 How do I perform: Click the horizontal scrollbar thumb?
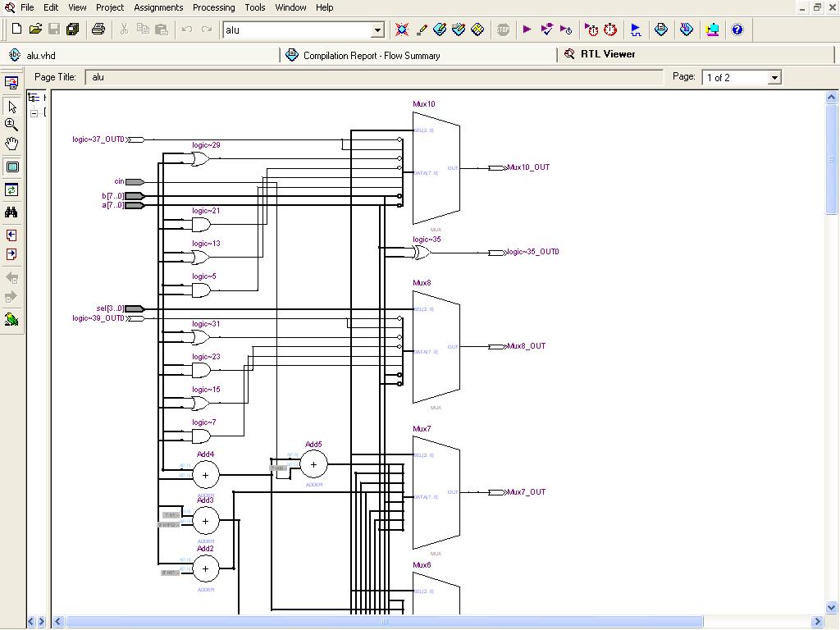pyautogui.click(x=384, y=622)
